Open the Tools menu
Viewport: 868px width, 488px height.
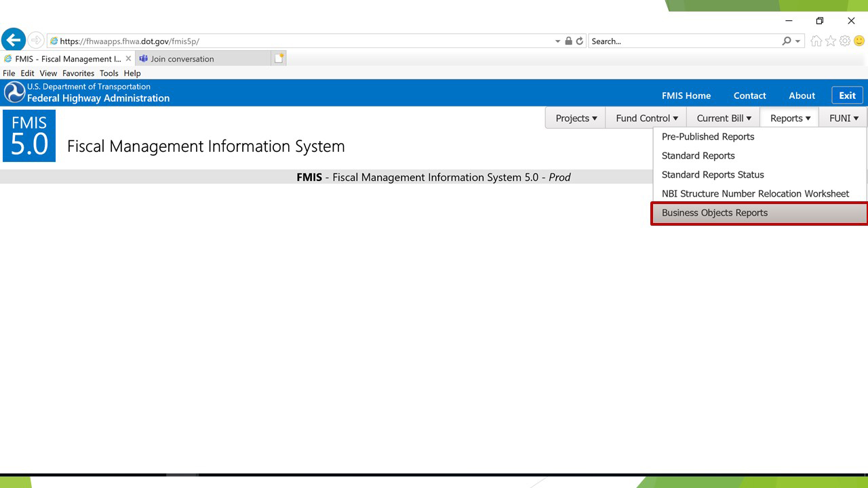pyautogui.click(x=108, y=73)
